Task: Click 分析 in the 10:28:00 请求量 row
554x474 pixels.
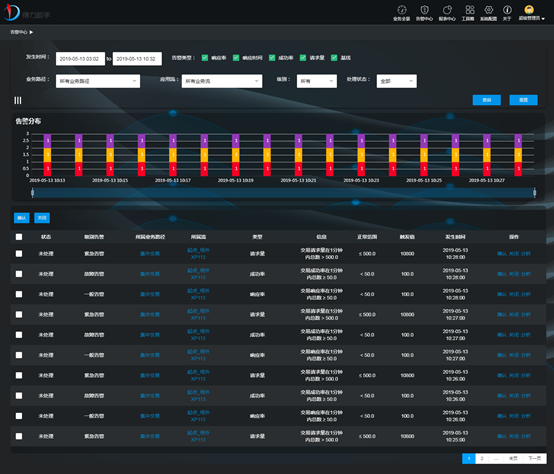Action: click(x=526, y=254)
